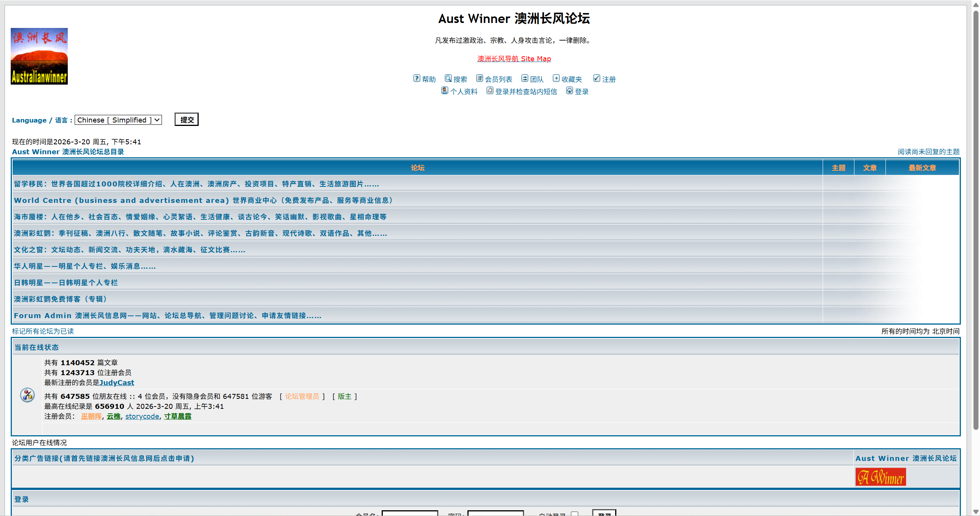Open the Chinese [ Simplified ] language dropdown

click(x=118, y=120)
